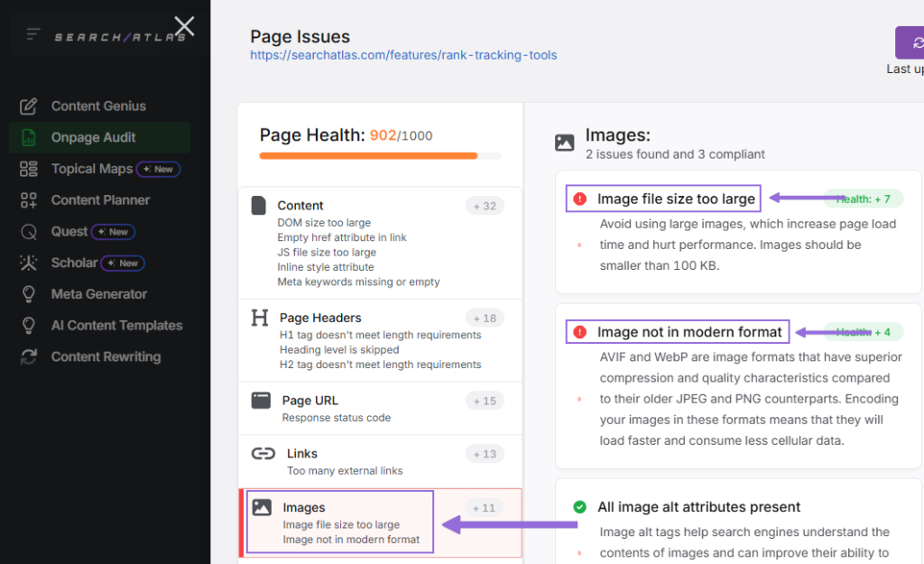
Task: Click the error icon for Image not in modern format
Action: (x=580, y=332)
